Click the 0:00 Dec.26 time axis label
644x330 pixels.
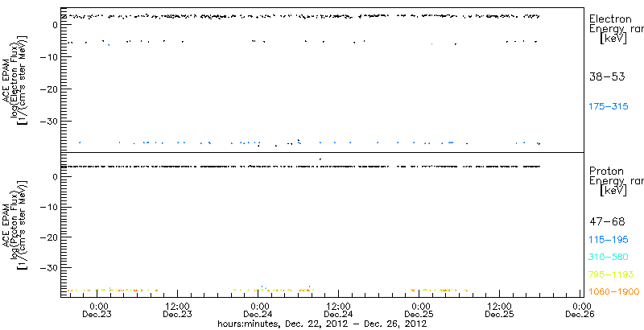click(x=580, y=311)
